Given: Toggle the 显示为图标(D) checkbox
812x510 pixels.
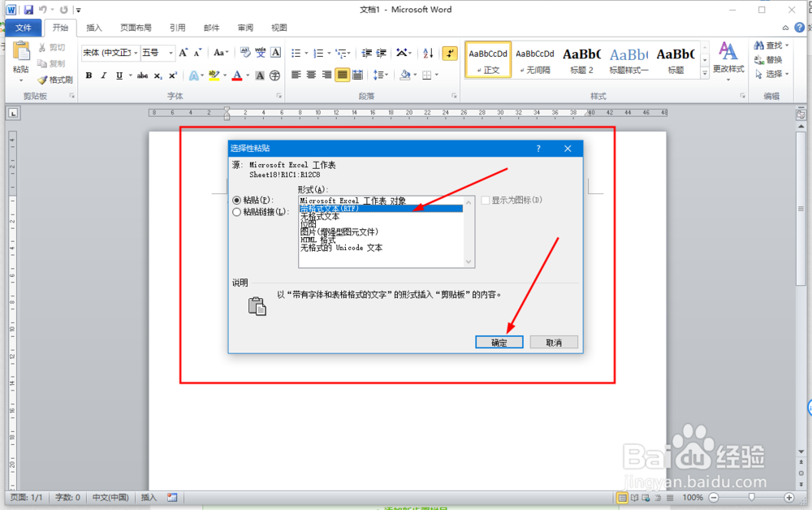Looking at the screenshot, I should point(486,200).
